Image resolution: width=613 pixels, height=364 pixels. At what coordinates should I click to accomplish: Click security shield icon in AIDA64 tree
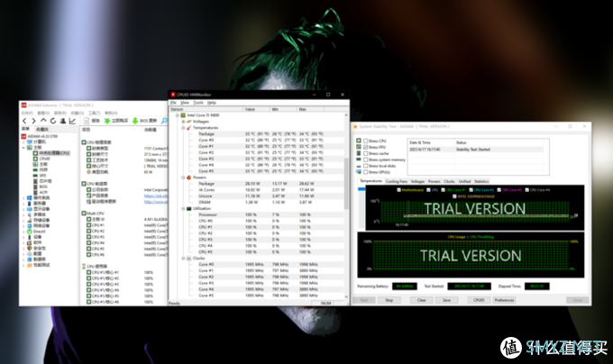coord(30,248)
